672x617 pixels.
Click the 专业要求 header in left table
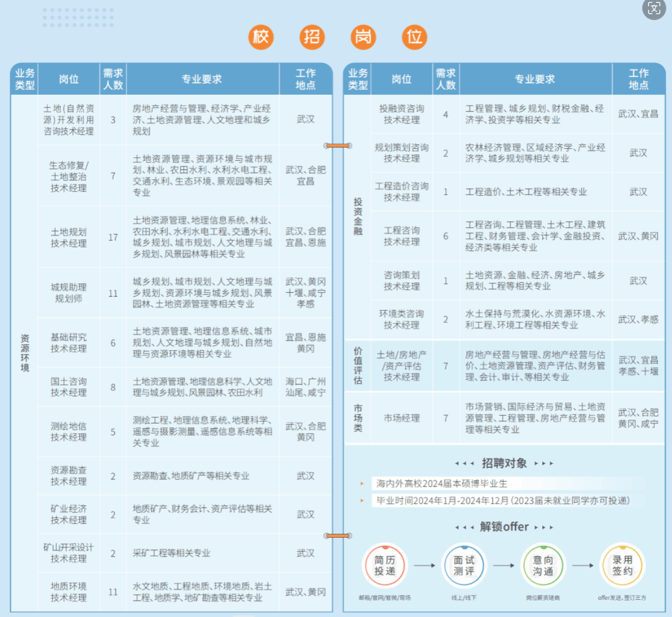tap(202, 79)
